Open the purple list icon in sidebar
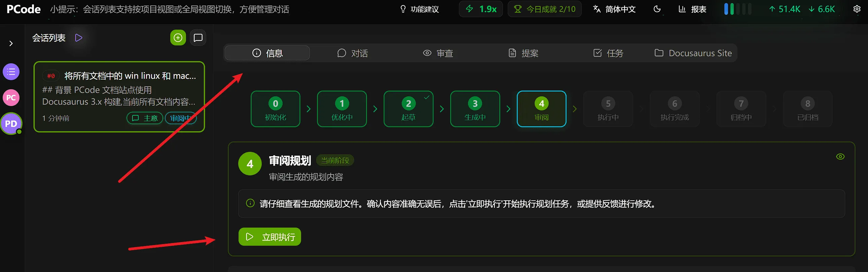This screenshot has width=868, height=272. click(11, 72)
